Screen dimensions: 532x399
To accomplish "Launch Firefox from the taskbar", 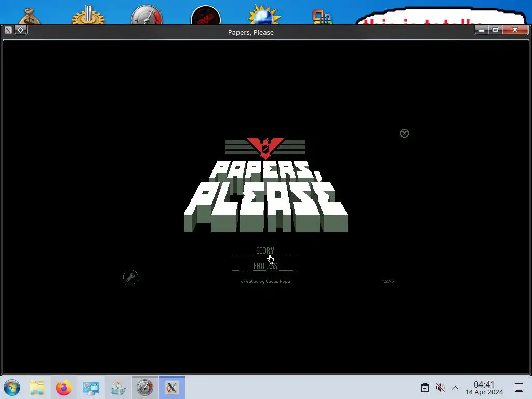I will click(64, 388).
